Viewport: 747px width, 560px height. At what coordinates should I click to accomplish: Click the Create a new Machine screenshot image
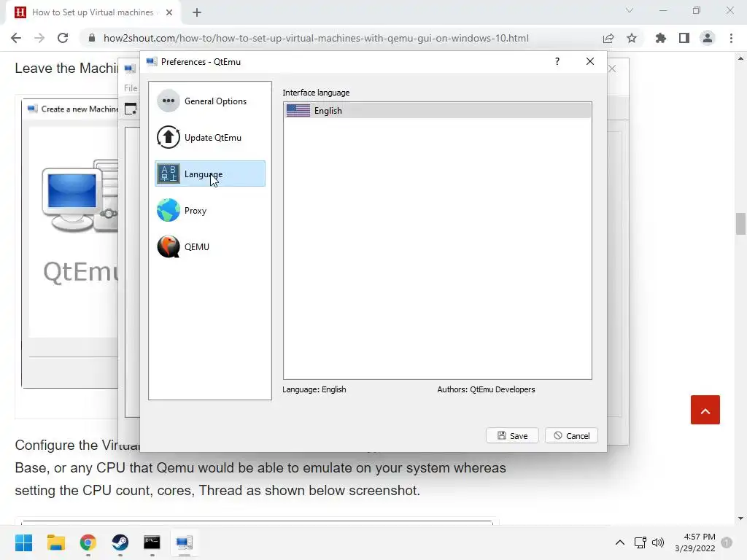tap(70, 244)
